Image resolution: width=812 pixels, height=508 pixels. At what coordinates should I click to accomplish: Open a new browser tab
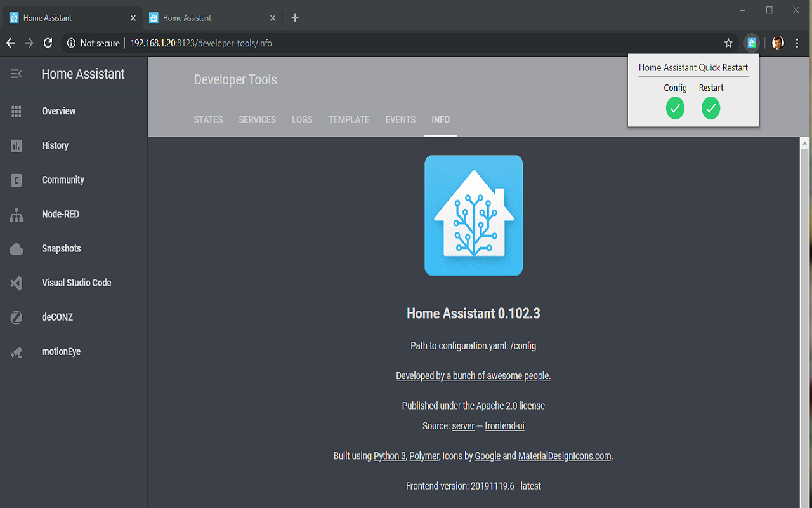coord(295,18)
